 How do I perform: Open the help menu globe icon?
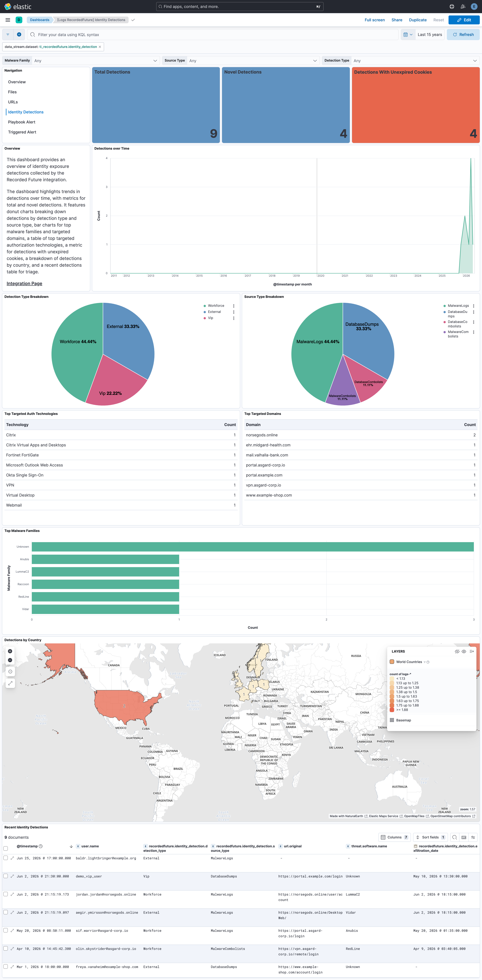[452, 6]
